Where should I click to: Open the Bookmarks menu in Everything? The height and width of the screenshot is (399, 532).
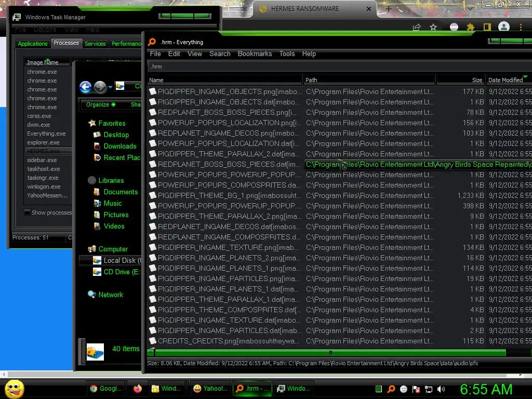pos(255,54)
